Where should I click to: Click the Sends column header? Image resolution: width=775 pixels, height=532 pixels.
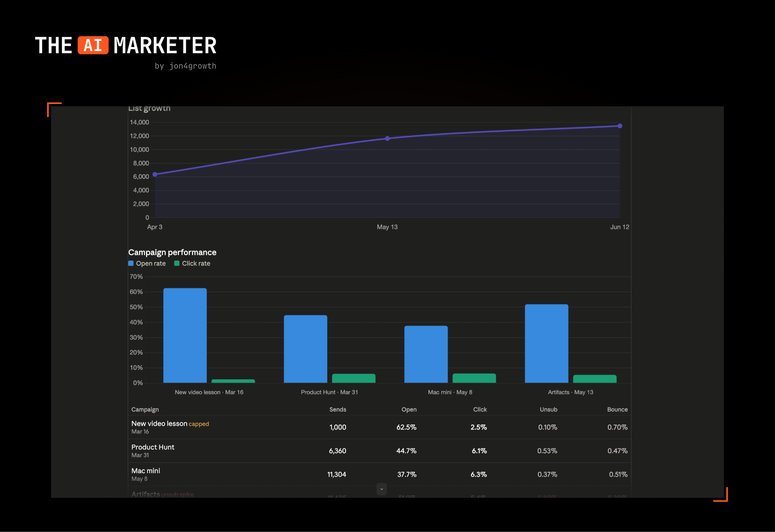(x=338, y=409)
